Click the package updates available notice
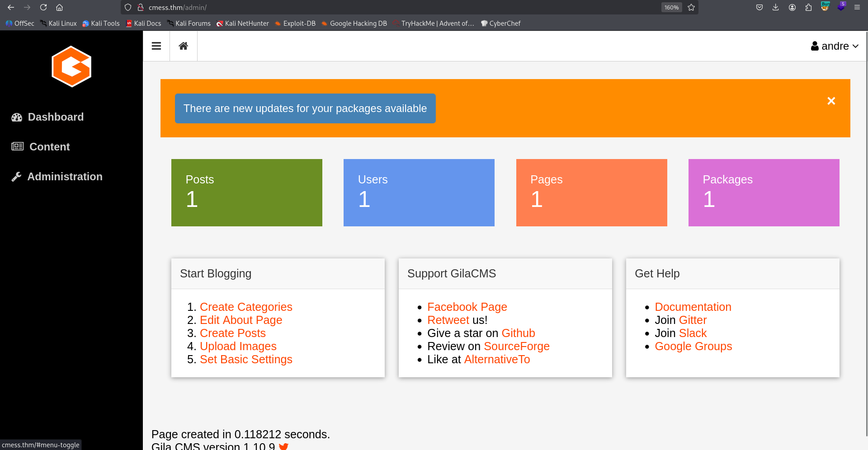This screenshot has width=868, height=450. (305, 108)
